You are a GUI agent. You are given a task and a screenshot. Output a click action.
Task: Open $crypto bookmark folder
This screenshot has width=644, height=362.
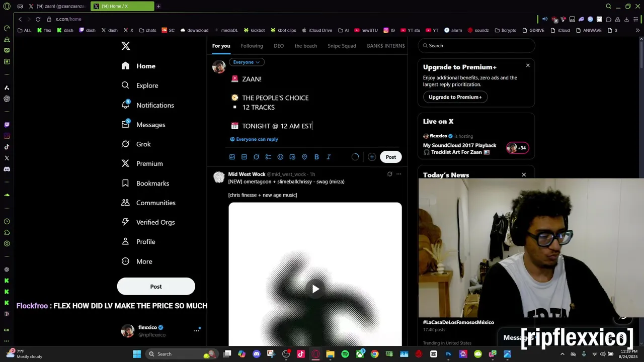[x=505, y=30]
